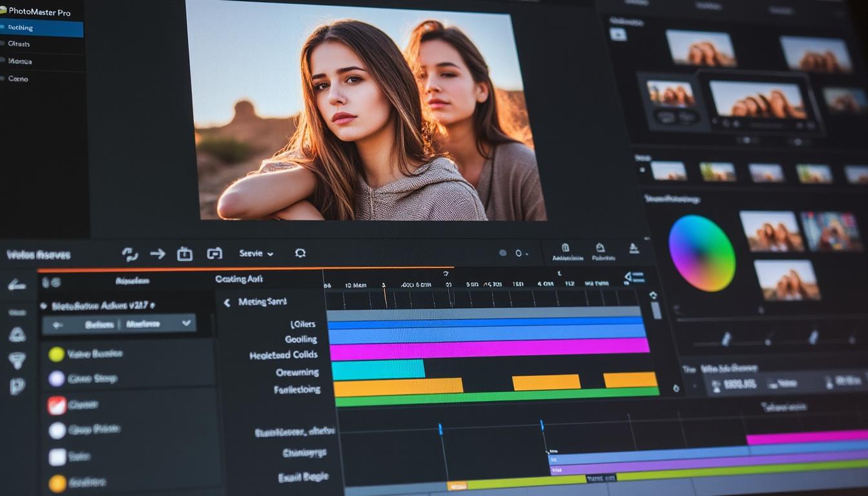The height and width of the screenshot is (496, 868).
Task: Select the purple circle item in the list
Action: tap(57, 378)
